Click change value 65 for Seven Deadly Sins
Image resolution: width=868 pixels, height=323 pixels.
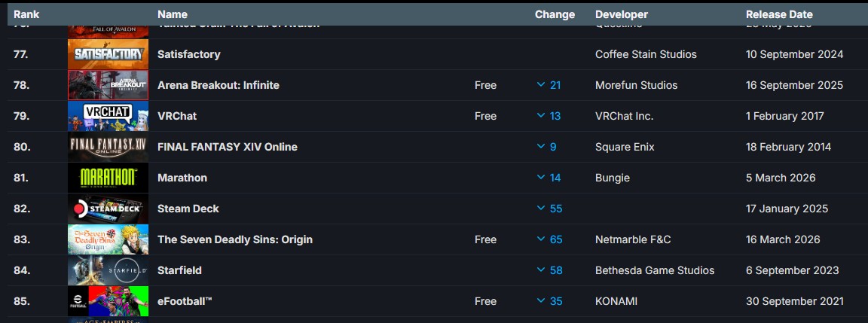(556, 240)
